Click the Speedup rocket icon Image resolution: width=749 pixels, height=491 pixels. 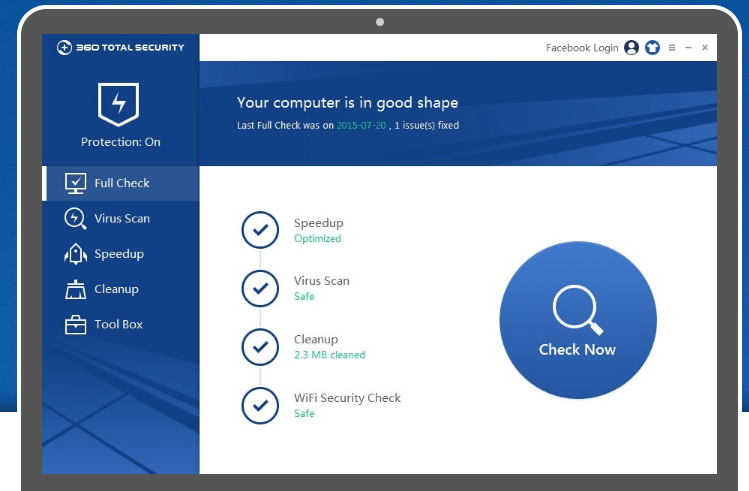click(75, 254)
